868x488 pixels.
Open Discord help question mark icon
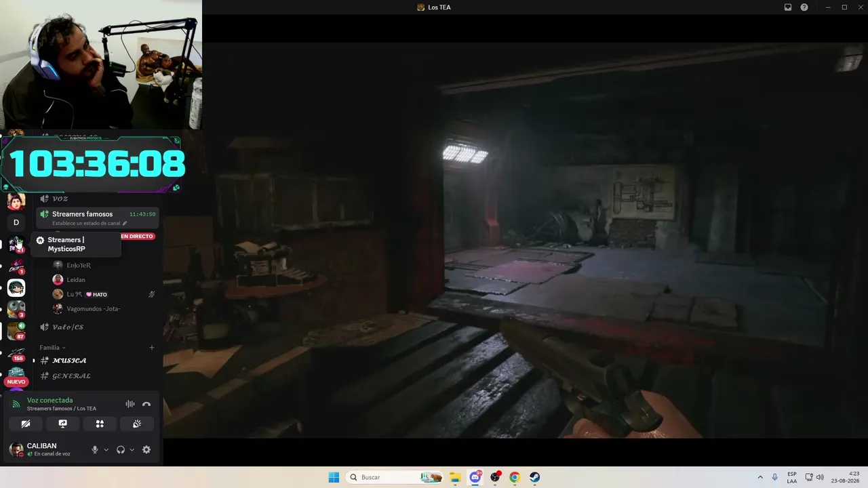[x=804, y=7]
